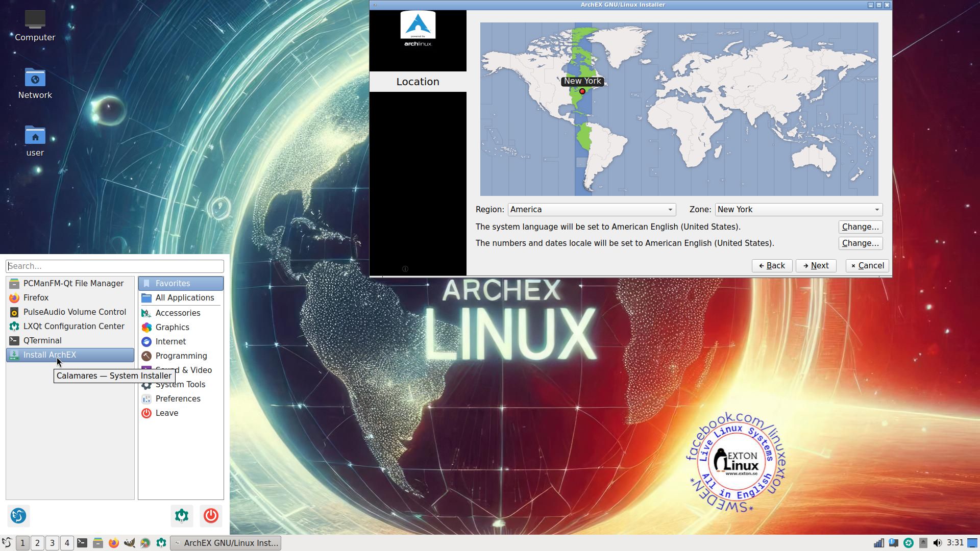This screenshot has height=551, width=980.
Task: Open LXQt Configuration Center from Favorites
Action: (70, 327)
